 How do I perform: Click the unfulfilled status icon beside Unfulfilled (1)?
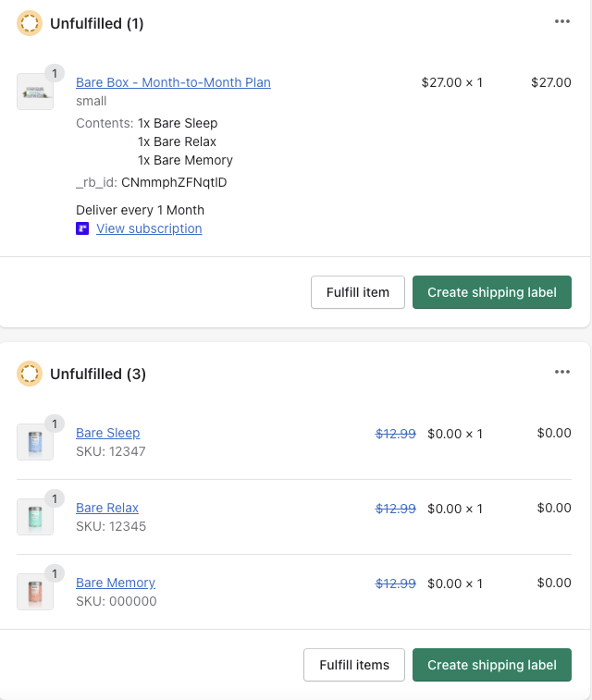pos(30,23)
